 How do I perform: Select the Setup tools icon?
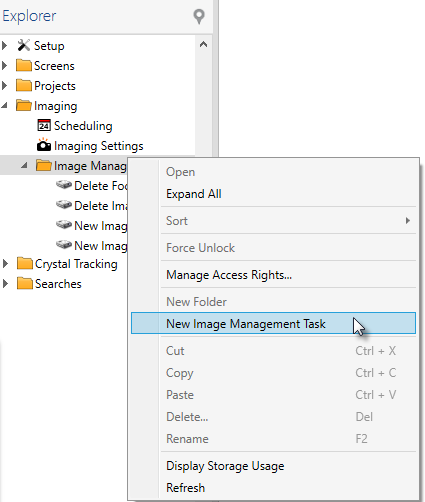(23, 46)
